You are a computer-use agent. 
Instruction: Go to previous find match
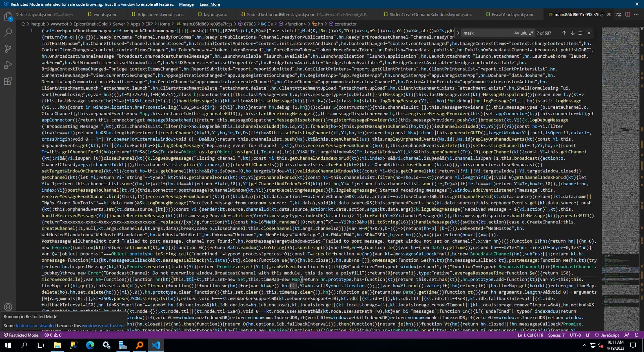(x=564, y=33)
